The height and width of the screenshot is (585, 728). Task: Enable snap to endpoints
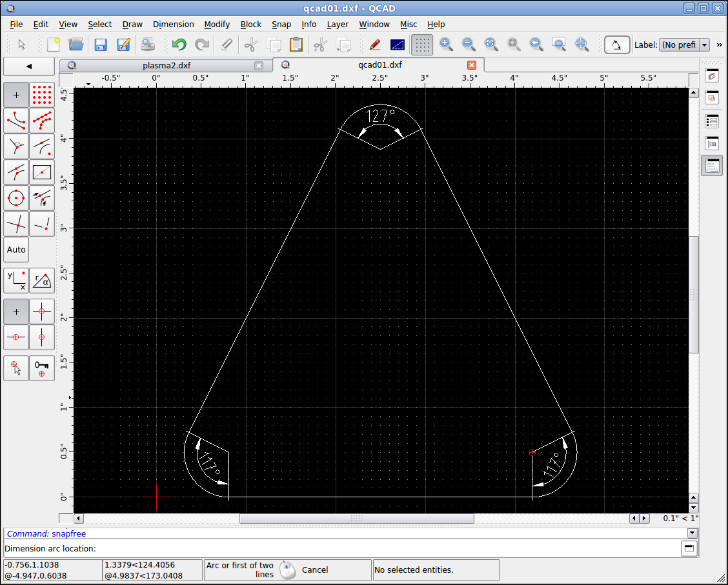click(16, 121)
